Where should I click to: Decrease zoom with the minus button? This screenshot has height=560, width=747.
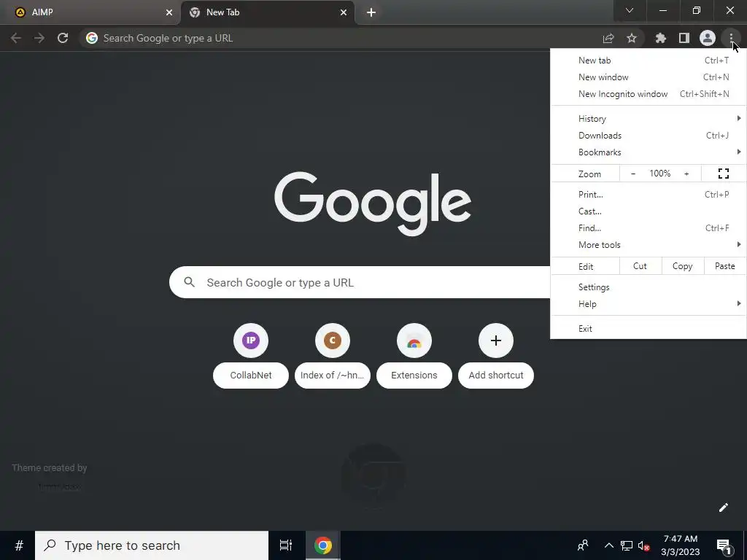(633, 174)
